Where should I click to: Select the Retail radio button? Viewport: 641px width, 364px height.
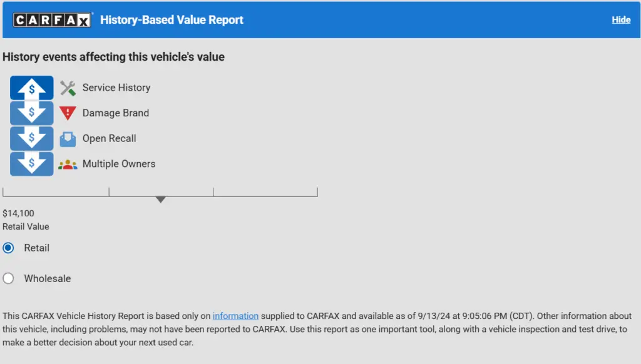click(x=8, y=248)
